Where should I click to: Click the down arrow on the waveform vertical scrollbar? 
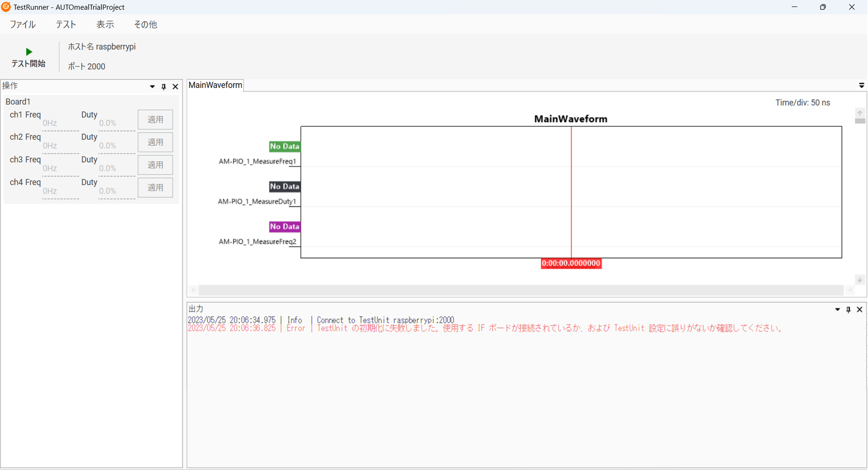point(860,279)
